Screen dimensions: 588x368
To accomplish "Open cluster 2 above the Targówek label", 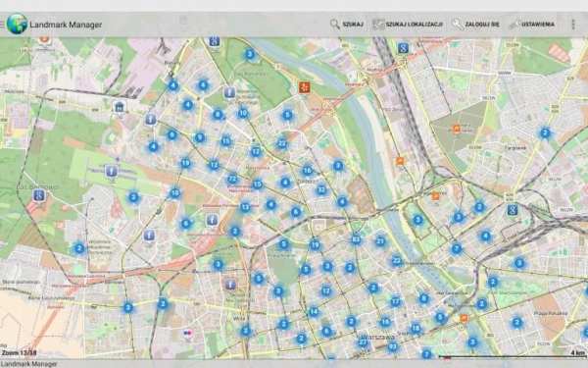I will coord(545,132).
